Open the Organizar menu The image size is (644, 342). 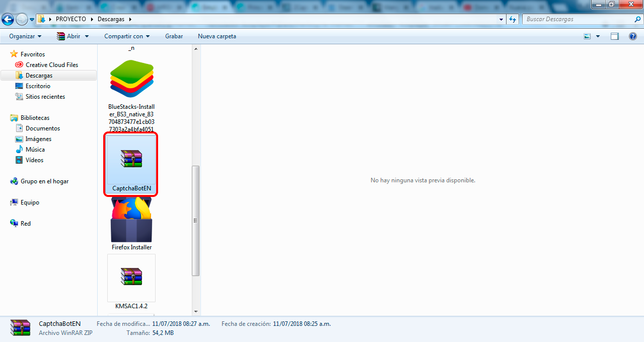coord(25,36)
